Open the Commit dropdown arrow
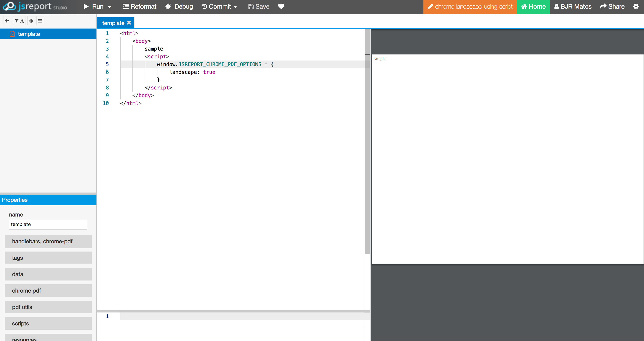 235,7
